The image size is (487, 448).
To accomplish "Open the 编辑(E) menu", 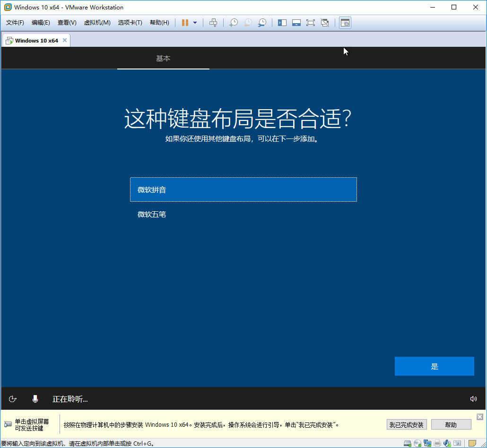I will (x=41, y=23).
